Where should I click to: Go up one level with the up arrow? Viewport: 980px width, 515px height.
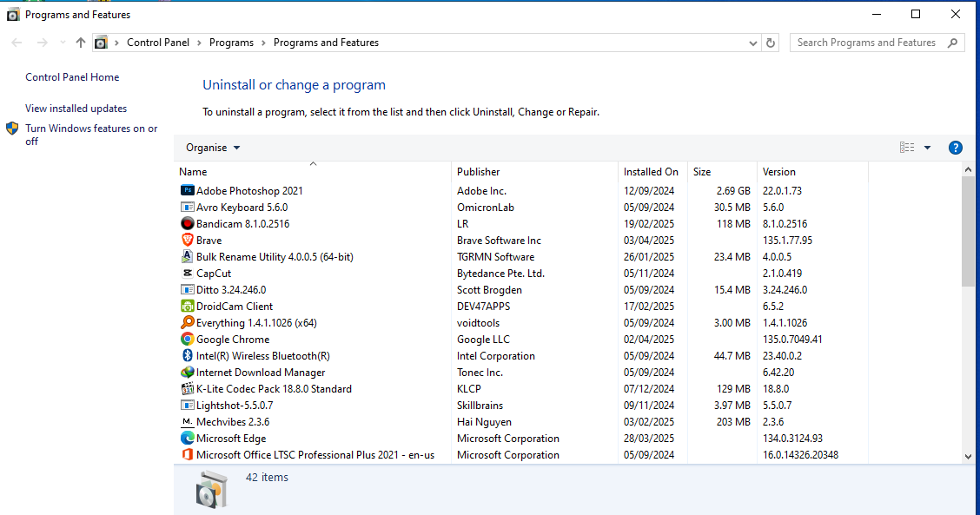tap(81, 43)
